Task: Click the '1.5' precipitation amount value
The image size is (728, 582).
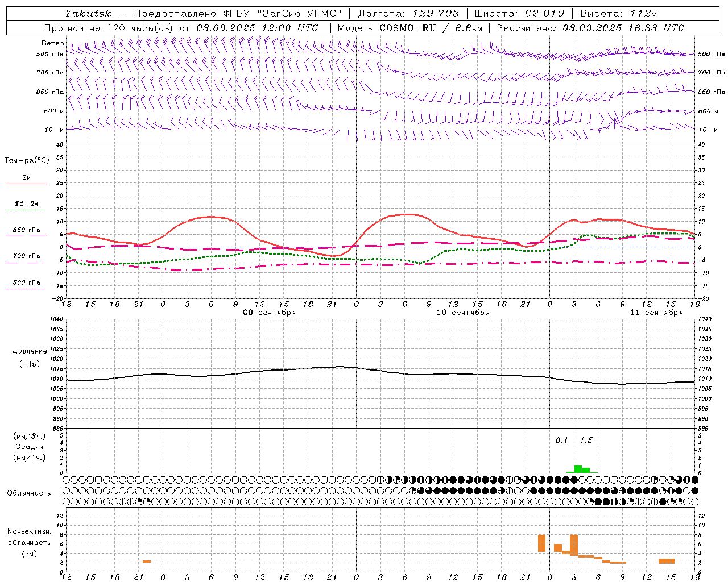Action: click(586, 440)
